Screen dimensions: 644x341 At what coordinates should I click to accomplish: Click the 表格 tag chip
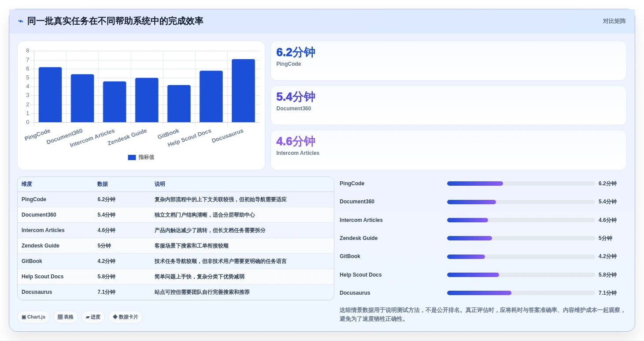point(66,317)
